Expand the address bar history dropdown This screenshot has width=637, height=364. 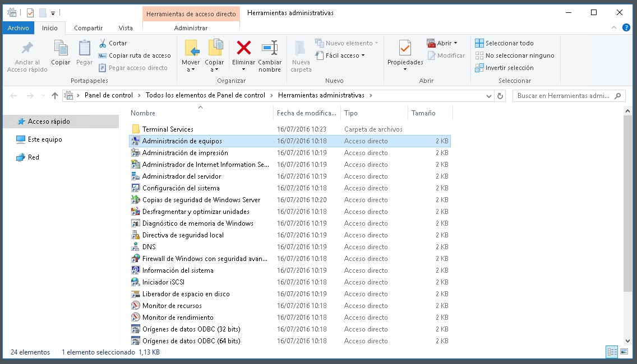(489, 96)
